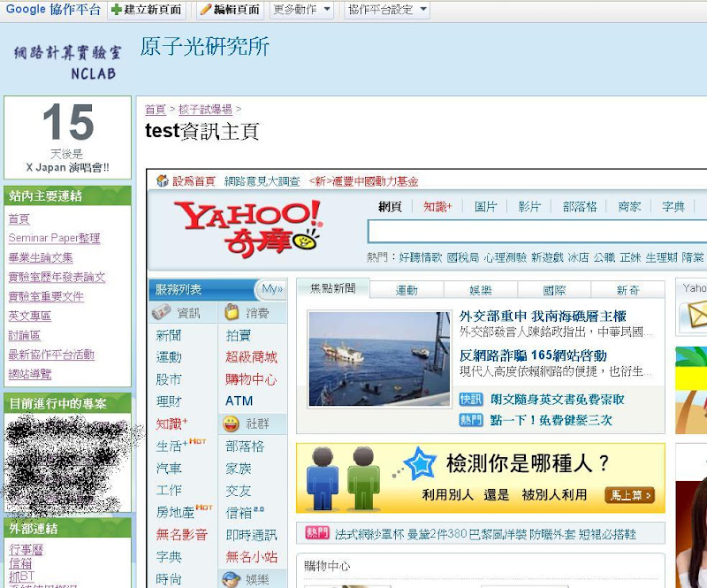Click the character icon next to 娛樂
The width and height of the screenshot is (707, 588).
(x=232, y=579)
